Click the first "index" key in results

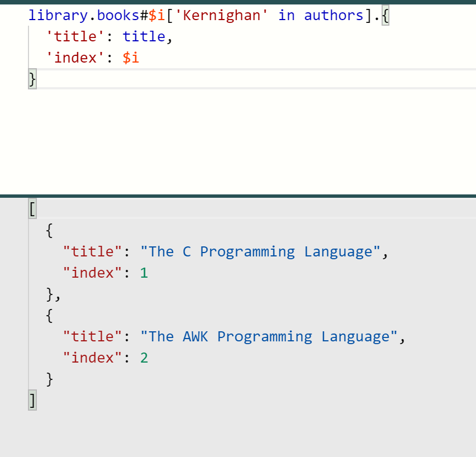click(92, 273)
